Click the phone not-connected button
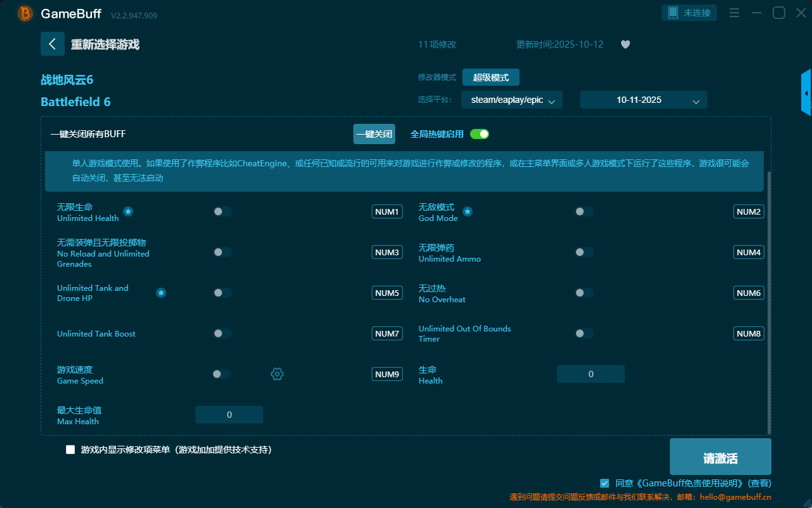 [690, 13]
